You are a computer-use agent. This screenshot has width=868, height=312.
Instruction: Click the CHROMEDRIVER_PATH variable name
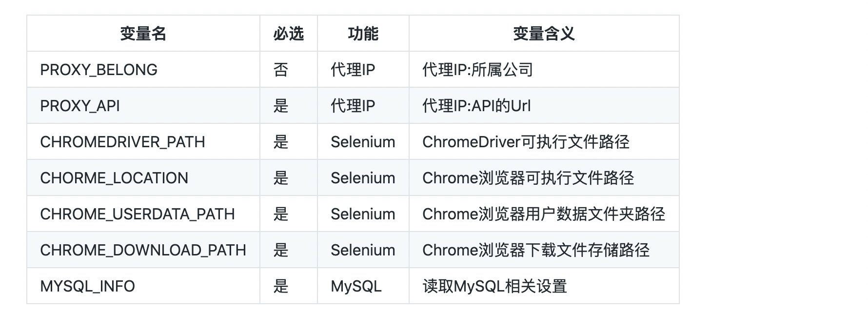pyautogui.click(x=122, y=142)
